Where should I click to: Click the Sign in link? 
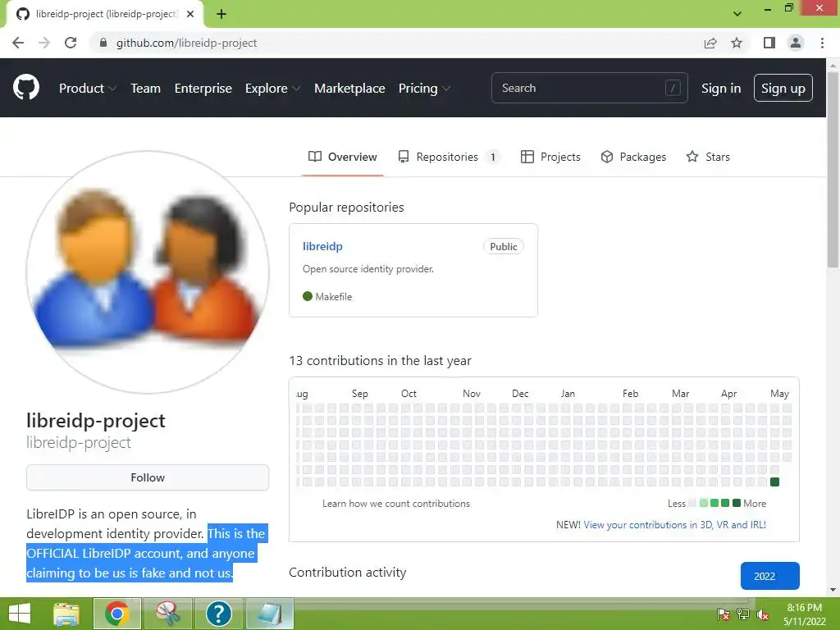721,89
